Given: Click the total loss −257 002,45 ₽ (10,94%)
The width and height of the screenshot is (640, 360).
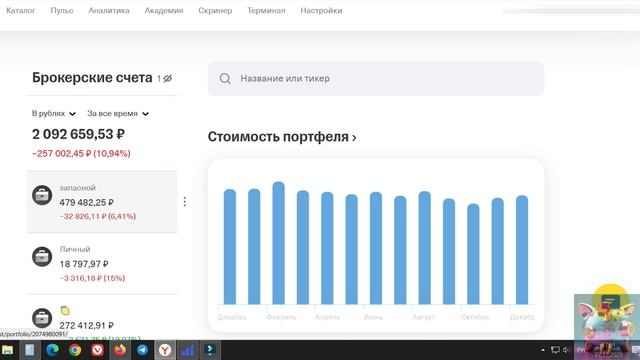Looking at the screenshot, I should click(x=81, y=153).
